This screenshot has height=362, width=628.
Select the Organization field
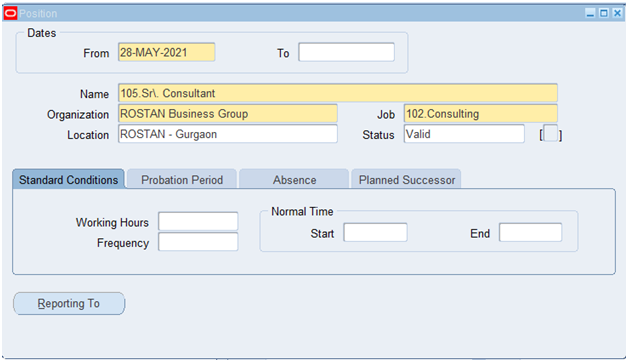[x=228, y=113]
